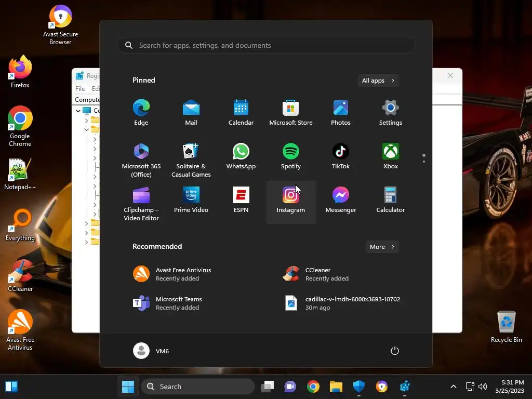532x399 pixels.
Task: Launch Prime Video app
Action: [191, 200]
